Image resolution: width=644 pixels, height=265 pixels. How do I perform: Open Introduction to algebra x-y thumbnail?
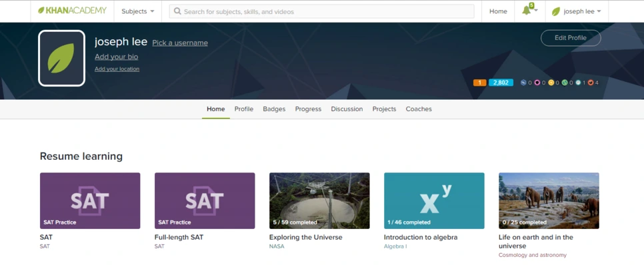tap(434, 200)
